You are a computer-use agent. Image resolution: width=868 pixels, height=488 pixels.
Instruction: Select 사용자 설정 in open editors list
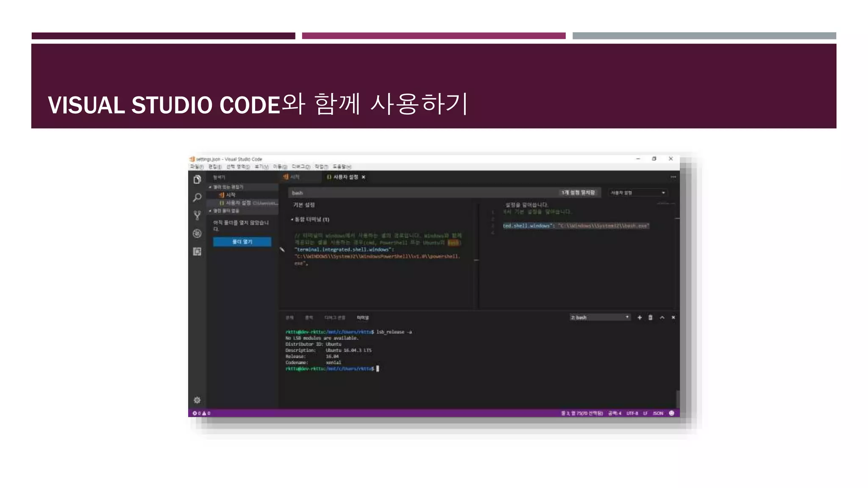[x=242, y=203]
